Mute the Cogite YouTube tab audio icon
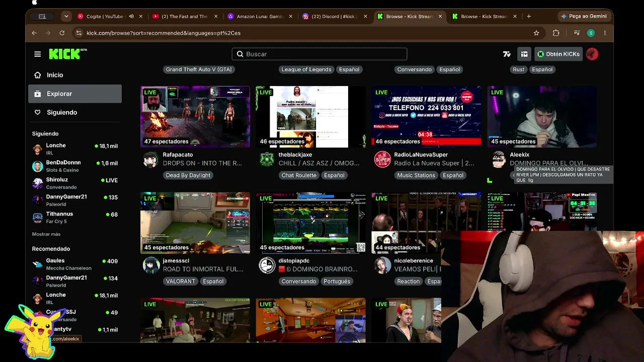Viewport: 644px width, 362px height. coord(131,16)
